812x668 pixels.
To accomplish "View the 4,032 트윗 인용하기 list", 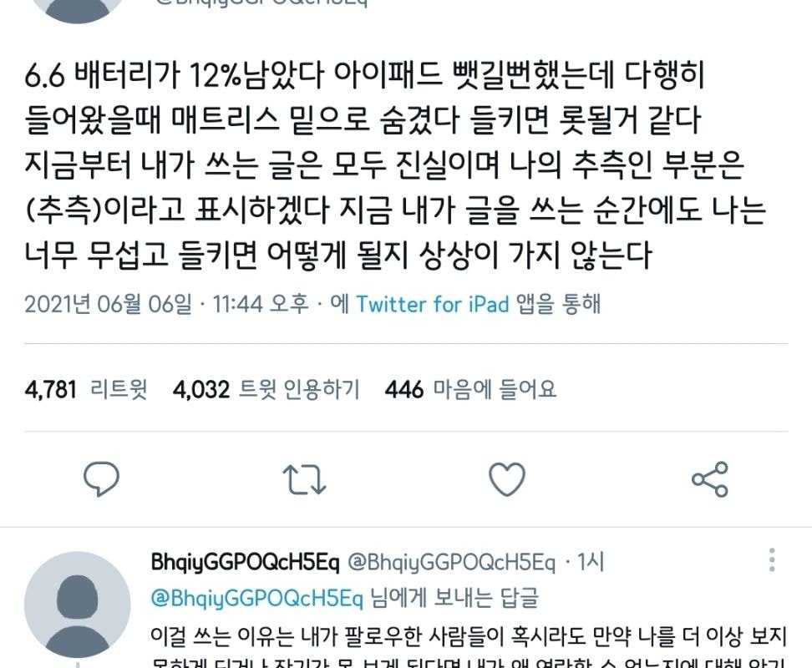I will [266, 389].
